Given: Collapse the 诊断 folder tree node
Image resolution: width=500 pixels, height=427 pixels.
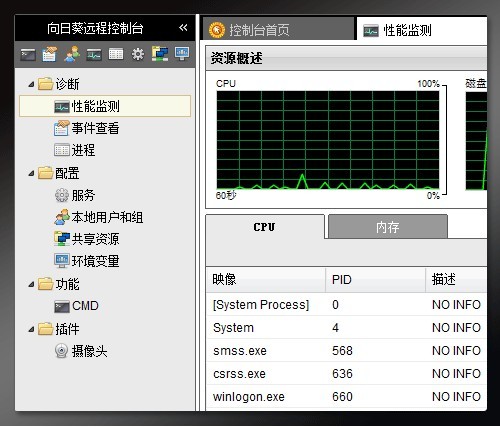Looking at the screenshot, I should (x=31, y=84).
